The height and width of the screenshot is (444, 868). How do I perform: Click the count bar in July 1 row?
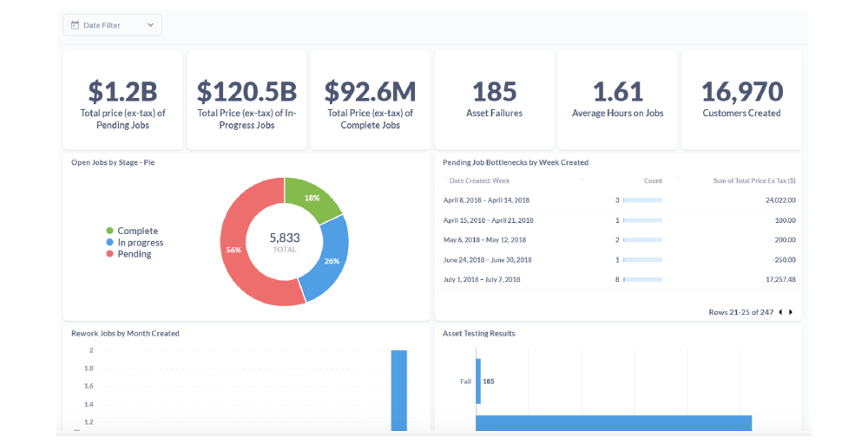pyautogui.click(x=642, y=280)
